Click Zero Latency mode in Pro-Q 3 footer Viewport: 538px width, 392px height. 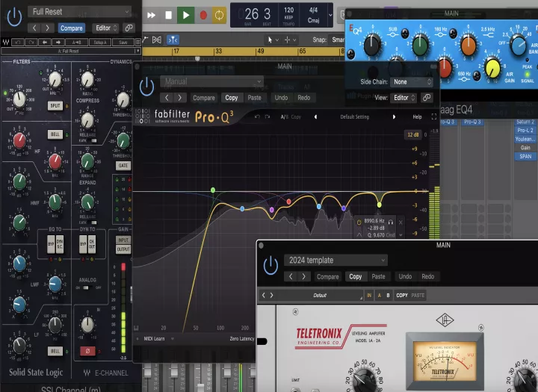point(242,338)
